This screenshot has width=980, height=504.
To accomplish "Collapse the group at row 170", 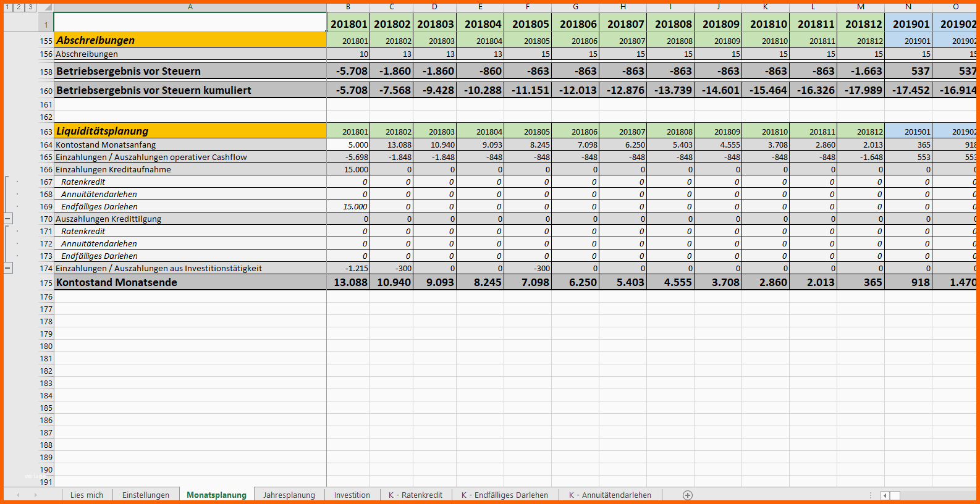I will tap(8, 219).
